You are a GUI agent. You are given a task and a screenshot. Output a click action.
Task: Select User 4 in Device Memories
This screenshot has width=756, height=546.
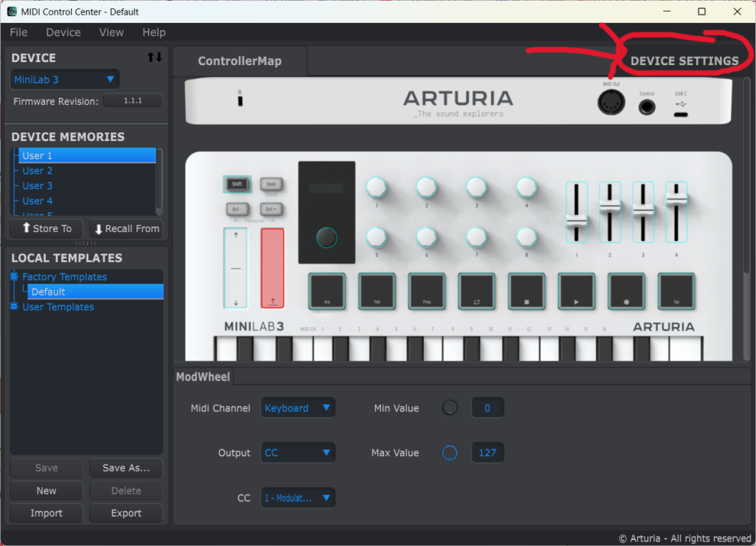tap(87, 201)
